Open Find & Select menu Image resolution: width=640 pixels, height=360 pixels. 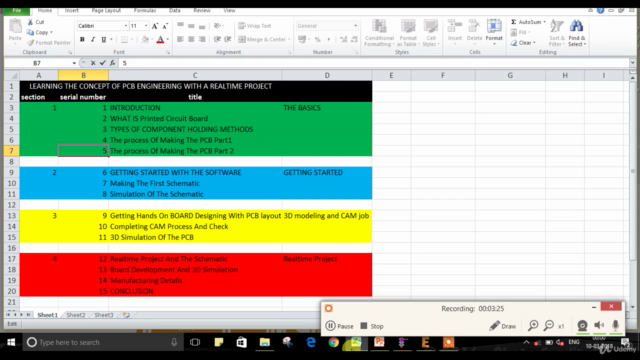(x=577, y=33)
